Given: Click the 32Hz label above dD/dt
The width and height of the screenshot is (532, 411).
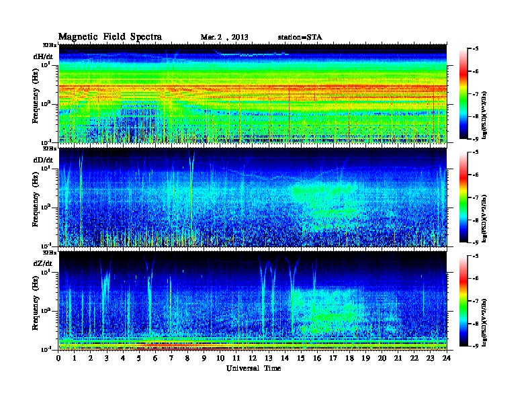Looking at the screenshot, I should click(49, 148).
